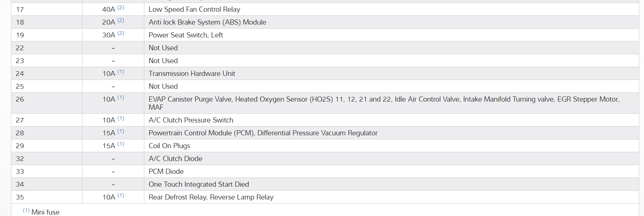Open footnote (2) reference beside 30A

click(121, 33)
